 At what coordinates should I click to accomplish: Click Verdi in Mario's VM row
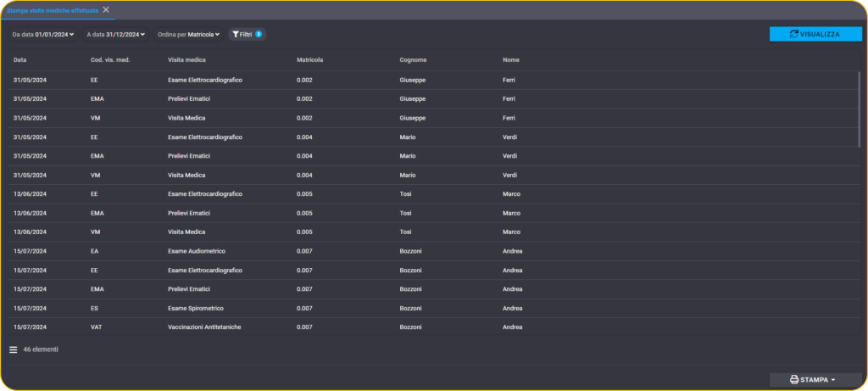pos(509,175)
